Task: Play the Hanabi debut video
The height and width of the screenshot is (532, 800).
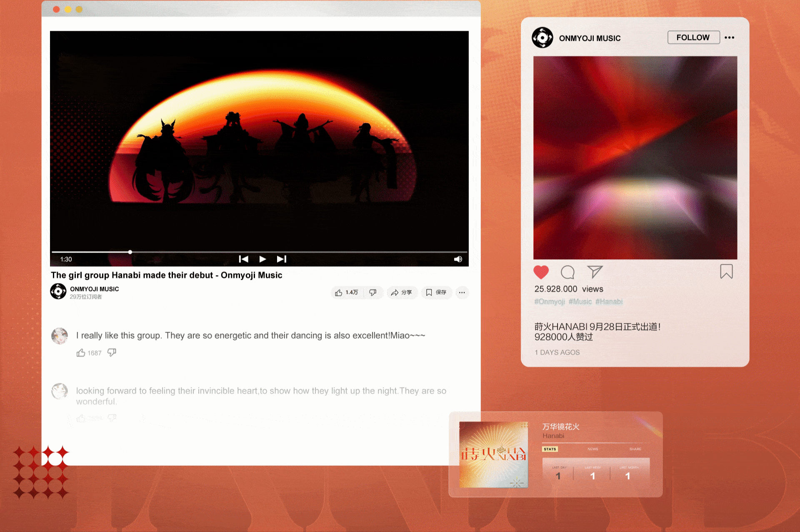Action: tap(262, 259)
